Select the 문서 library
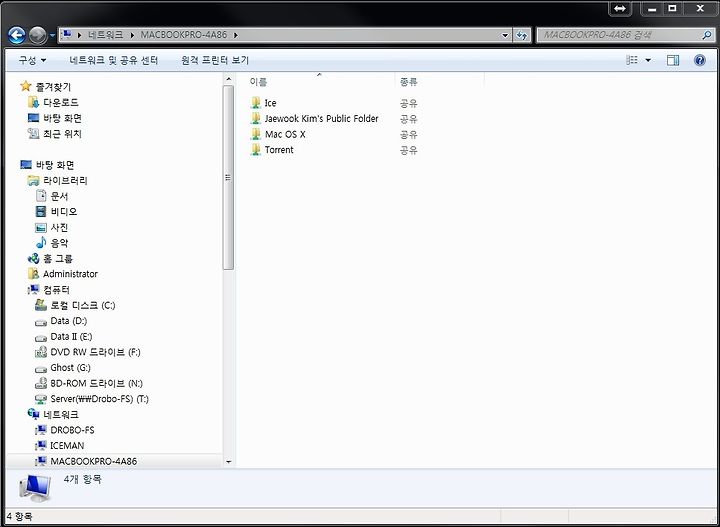This screenshot has width=720, height=527. [x=59, y=196]
